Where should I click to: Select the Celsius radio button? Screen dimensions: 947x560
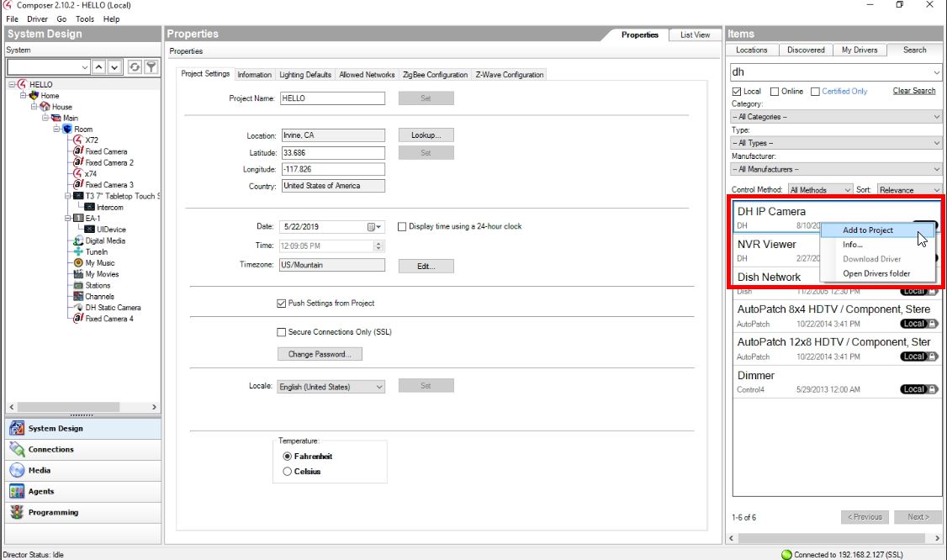click(x=287, y=472)
